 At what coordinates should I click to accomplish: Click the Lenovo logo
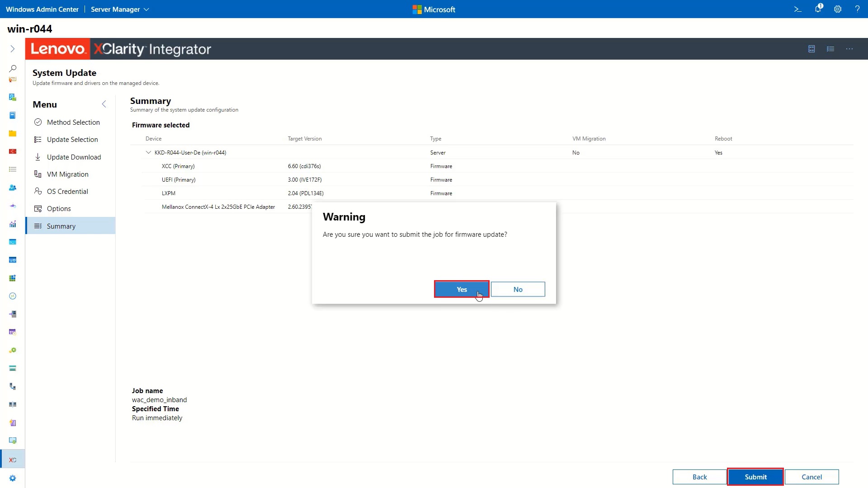click(58, 49)
